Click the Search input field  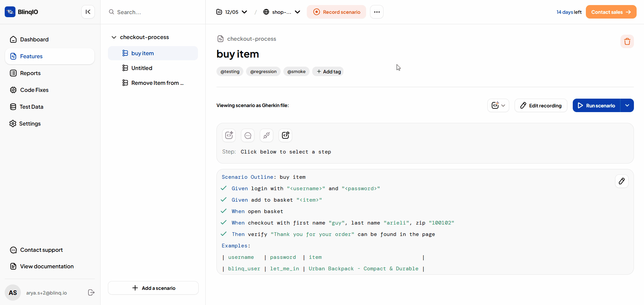click(155, 12)
